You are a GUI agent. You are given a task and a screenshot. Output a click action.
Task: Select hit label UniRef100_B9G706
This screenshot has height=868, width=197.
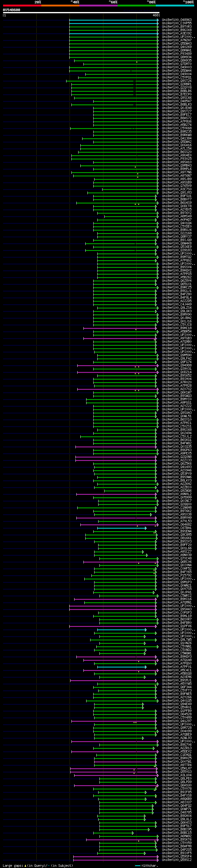[176, 744]
